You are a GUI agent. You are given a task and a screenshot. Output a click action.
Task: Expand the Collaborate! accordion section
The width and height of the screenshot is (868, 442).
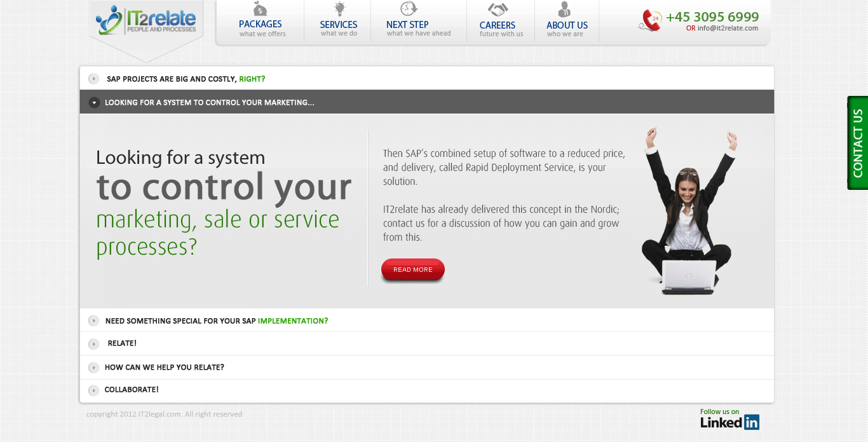point(94,390)
